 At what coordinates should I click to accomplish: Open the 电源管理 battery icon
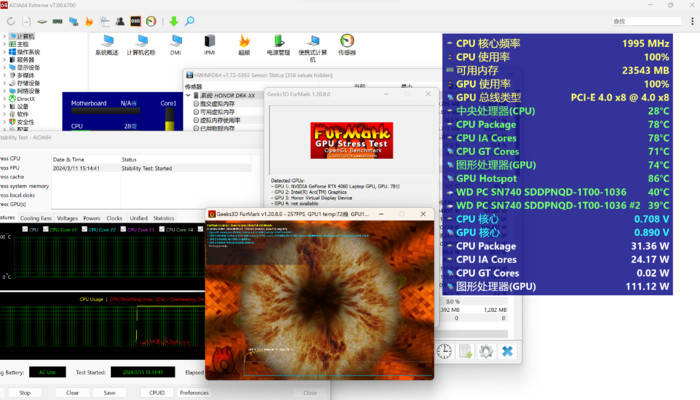[x=278, y=45]
